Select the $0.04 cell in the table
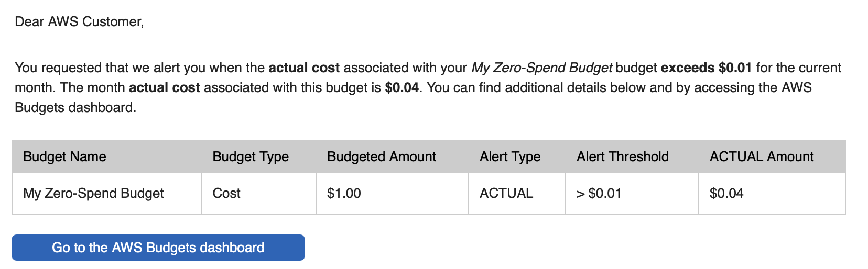Screen dimensions: 868x269 click(726, 193)
